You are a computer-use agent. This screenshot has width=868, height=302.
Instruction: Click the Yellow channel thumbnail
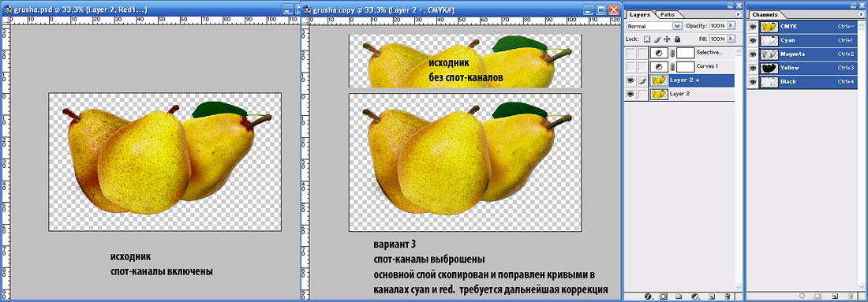coord(769,68)
